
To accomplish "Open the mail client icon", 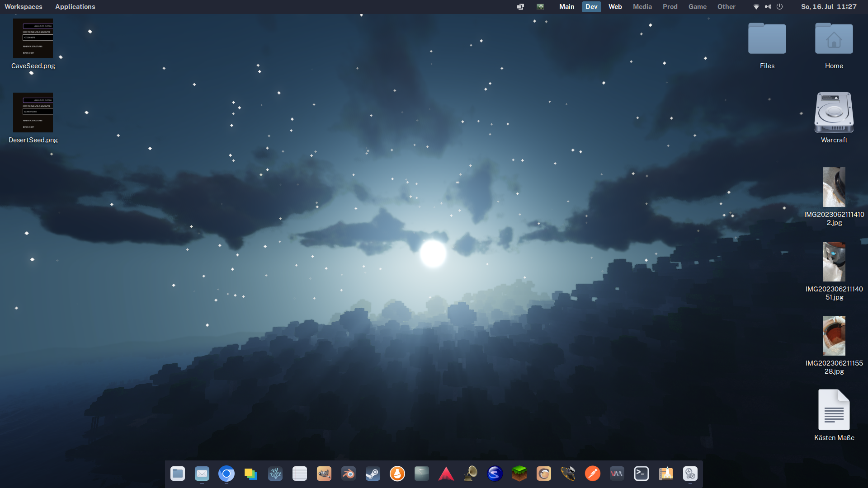I will click(202, 474).
